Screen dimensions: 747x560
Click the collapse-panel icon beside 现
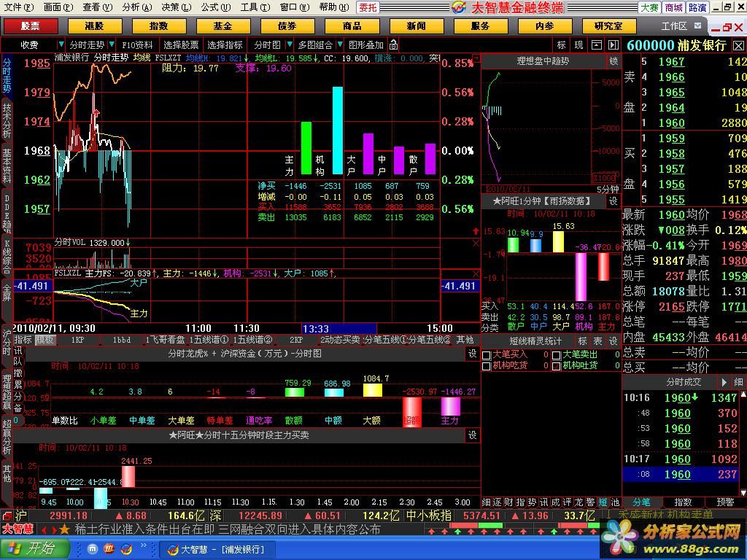(x=597, y=44)
